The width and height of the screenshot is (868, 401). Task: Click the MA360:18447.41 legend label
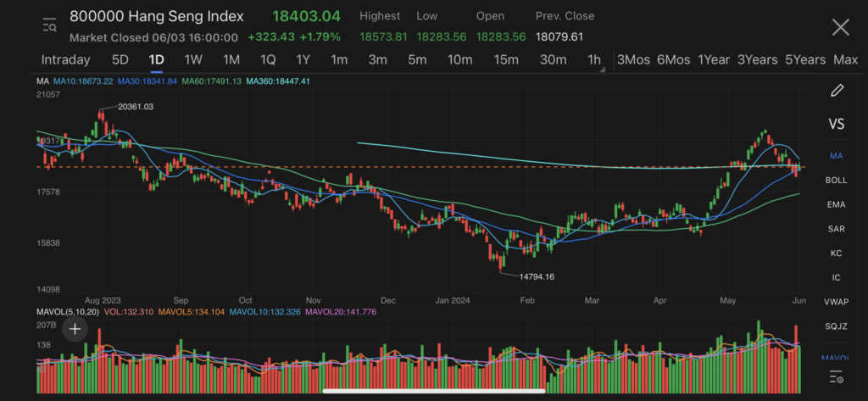coord(278,81)
